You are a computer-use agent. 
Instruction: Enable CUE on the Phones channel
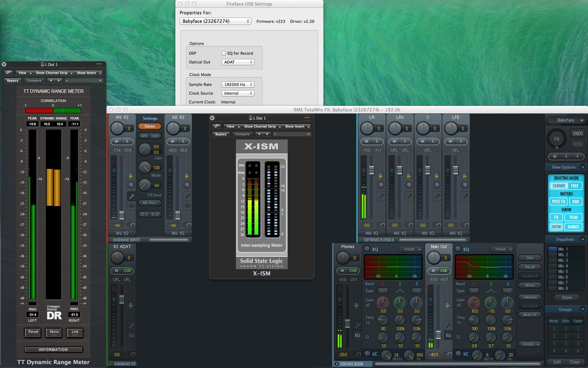click(353, 270)
